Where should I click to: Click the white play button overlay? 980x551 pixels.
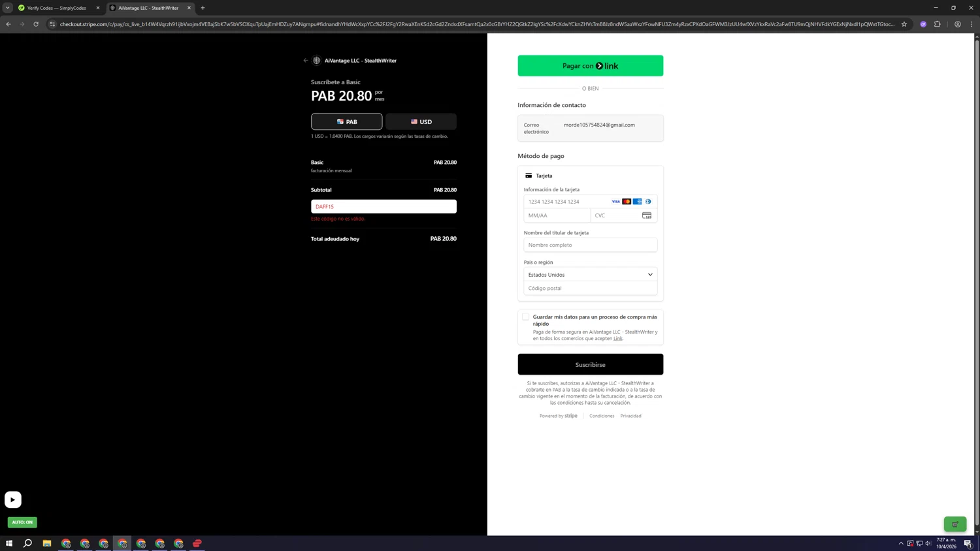point(13,499)
